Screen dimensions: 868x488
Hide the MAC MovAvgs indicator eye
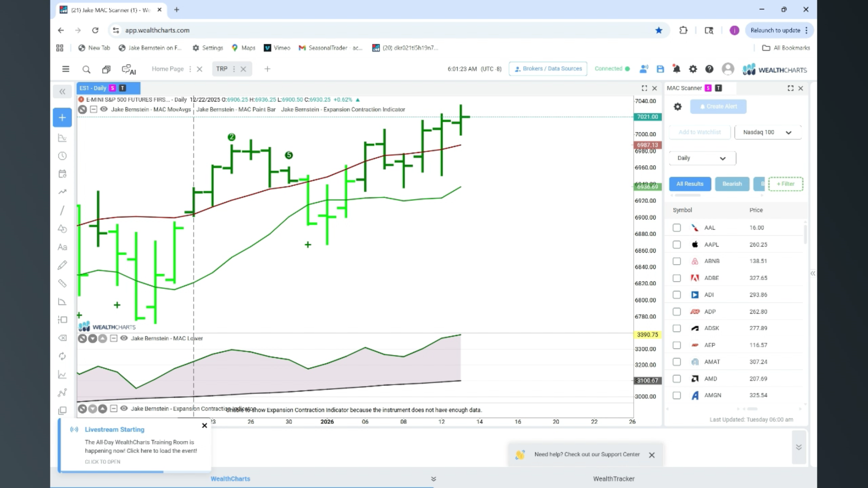click(x=104, y=109)
